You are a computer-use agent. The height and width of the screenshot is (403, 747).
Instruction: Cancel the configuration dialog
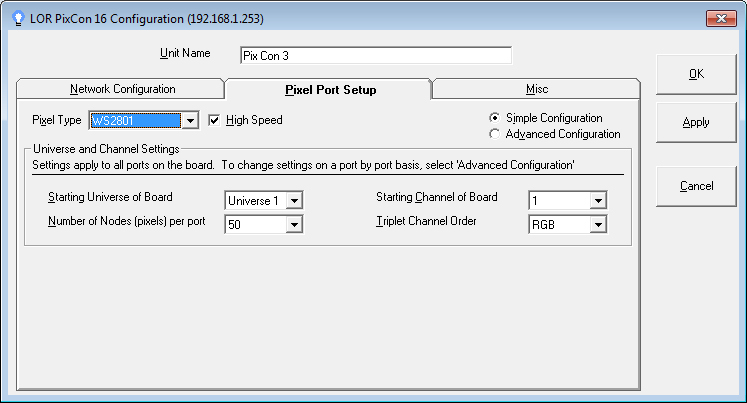(696, 186)
